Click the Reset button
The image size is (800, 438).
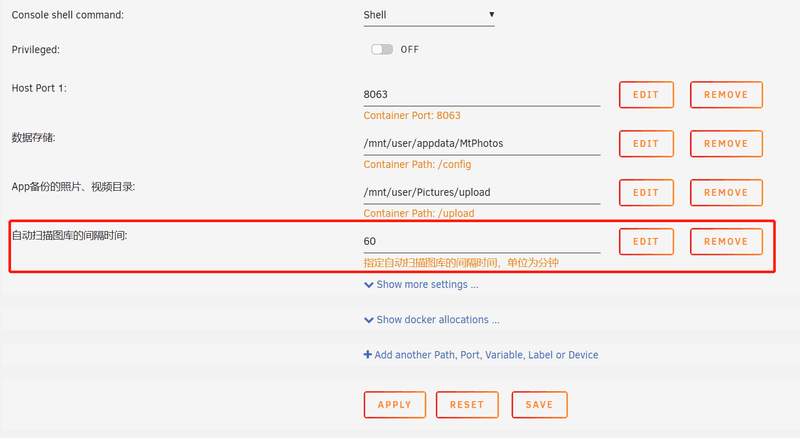(467, 405)
